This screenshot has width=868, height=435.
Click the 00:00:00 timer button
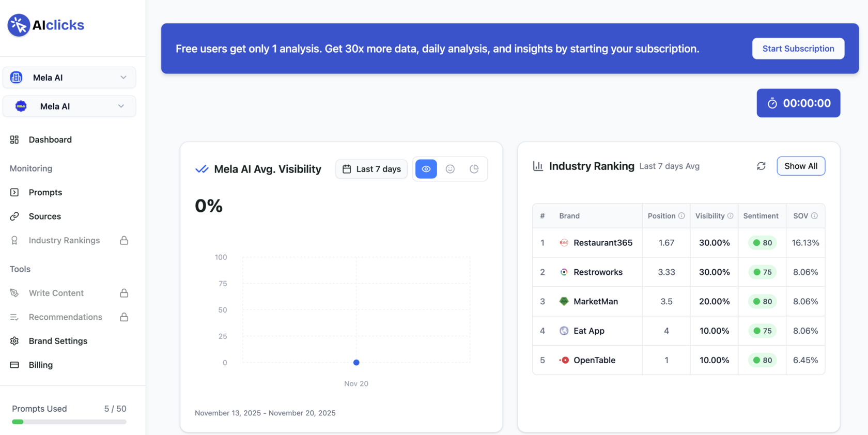pyautogui.click(x=798, y=103)
